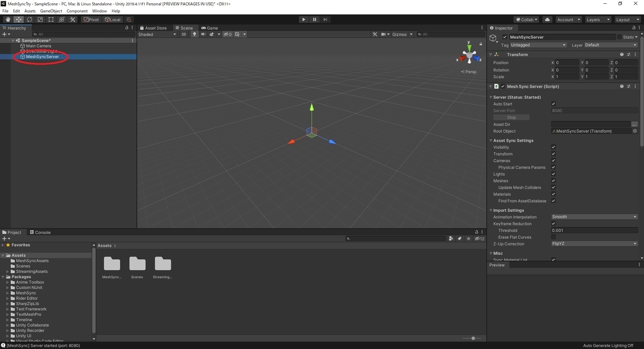Toggle 2D mode in the Scene view
Image resolution: width=644 pixels, height=349 pixels.
(183, 34)
